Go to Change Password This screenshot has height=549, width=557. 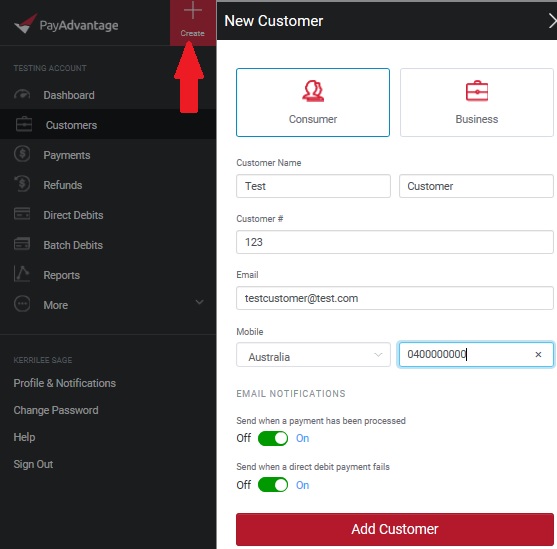click(56, 410)
